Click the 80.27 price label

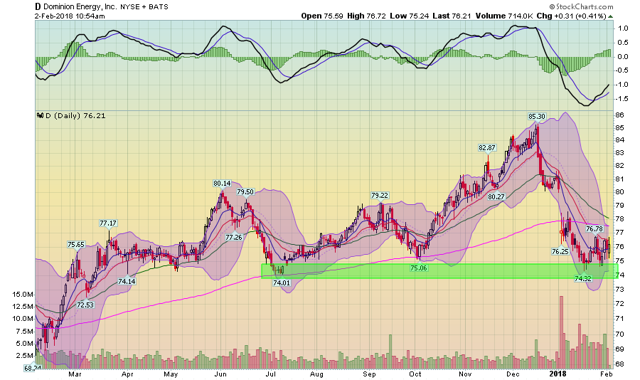click(496, 196)
